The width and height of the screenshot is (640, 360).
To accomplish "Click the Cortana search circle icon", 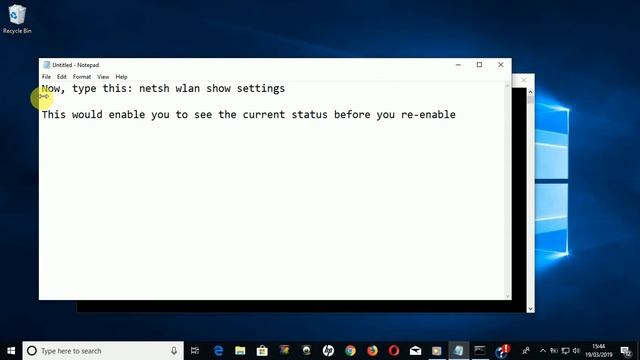I will click(x=31, y=351).
